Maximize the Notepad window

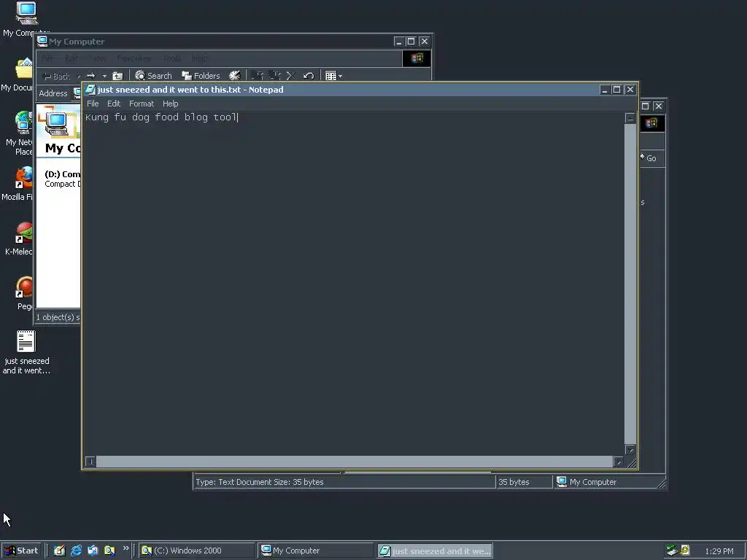pos(616,90)
